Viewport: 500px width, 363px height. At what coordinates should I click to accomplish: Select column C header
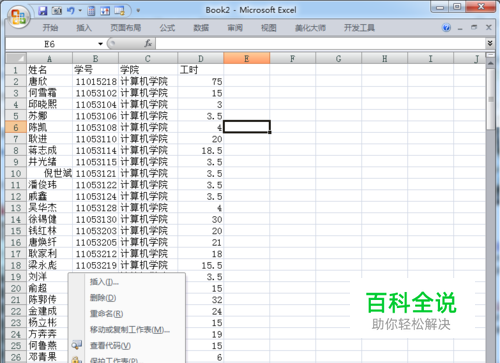pos(148,59)
